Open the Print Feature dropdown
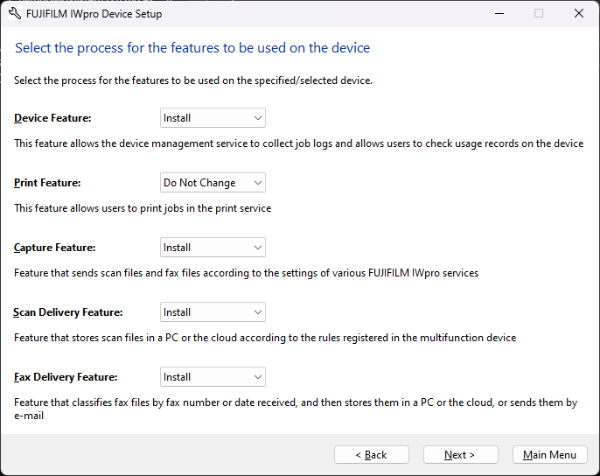The height and width of the screenshot is (476, 600). [x=213, y=183]
